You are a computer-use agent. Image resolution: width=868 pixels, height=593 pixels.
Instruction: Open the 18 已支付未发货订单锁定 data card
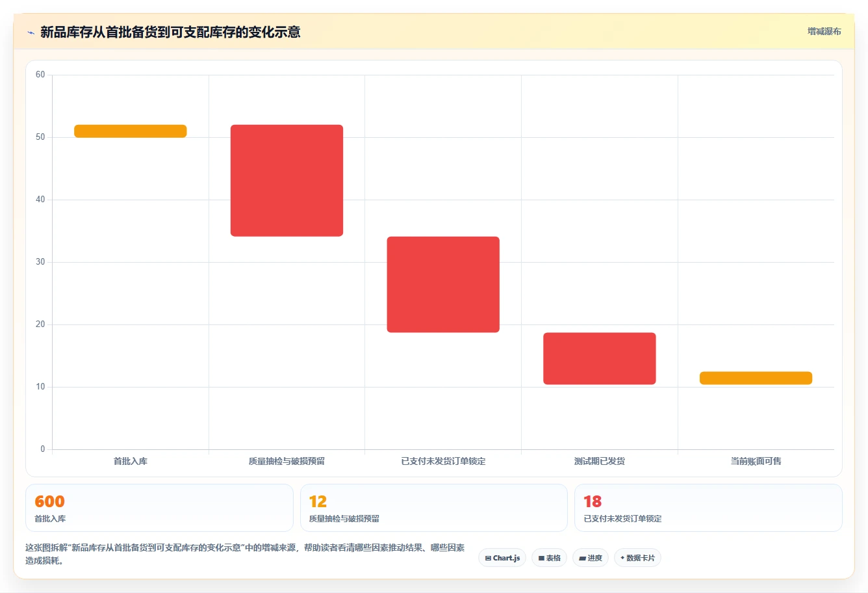coord(708,508)
